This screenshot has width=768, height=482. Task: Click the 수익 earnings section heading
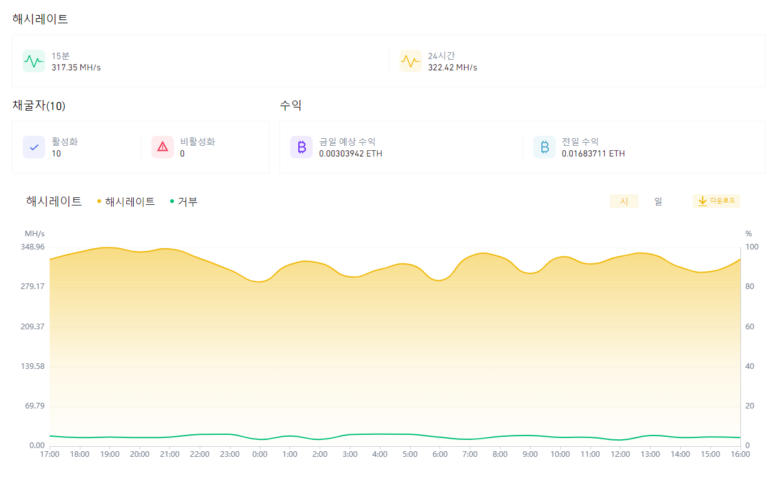(291, 105)
